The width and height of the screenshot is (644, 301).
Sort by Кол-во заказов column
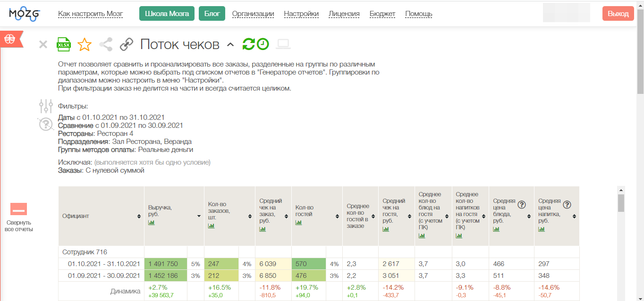250,216
